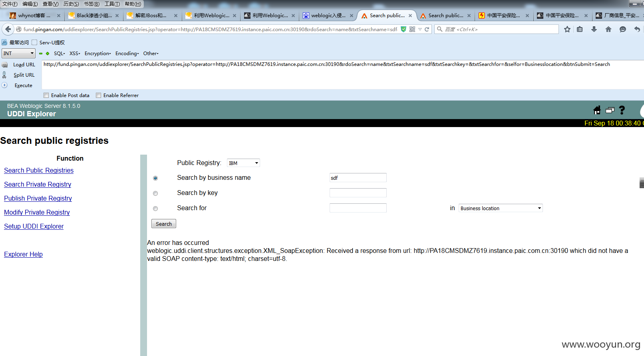Enable Post data checkbox
644x356 pixels.
point(46,95)
